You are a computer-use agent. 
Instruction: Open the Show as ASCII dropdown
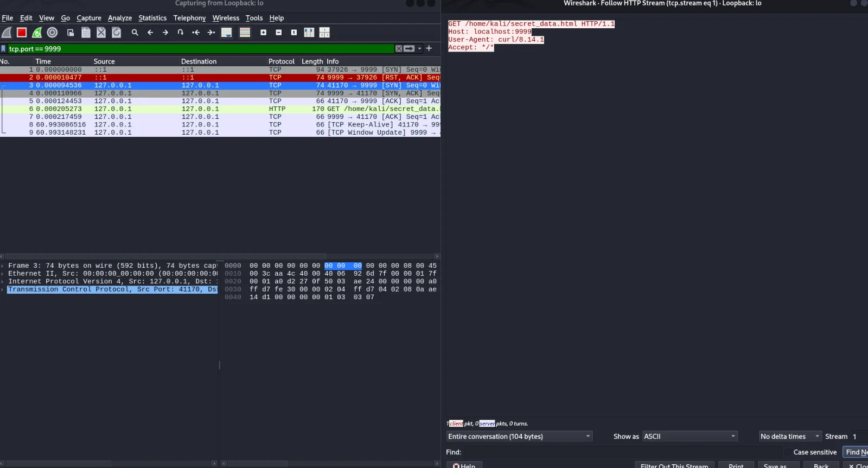(690, 437)
